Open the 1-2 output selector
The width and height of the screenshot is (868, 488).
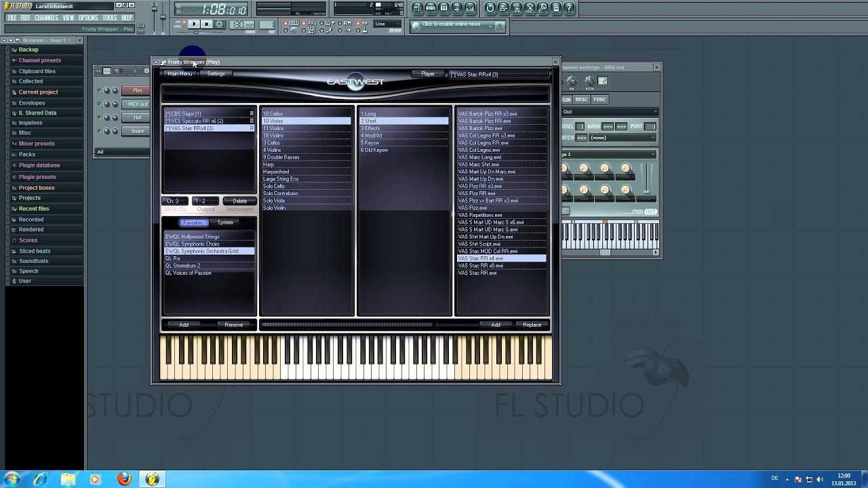[x=205, y=201]
